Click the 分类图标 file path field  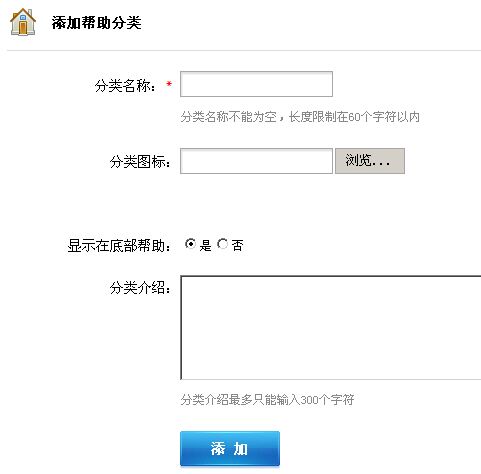coord(256,161)
